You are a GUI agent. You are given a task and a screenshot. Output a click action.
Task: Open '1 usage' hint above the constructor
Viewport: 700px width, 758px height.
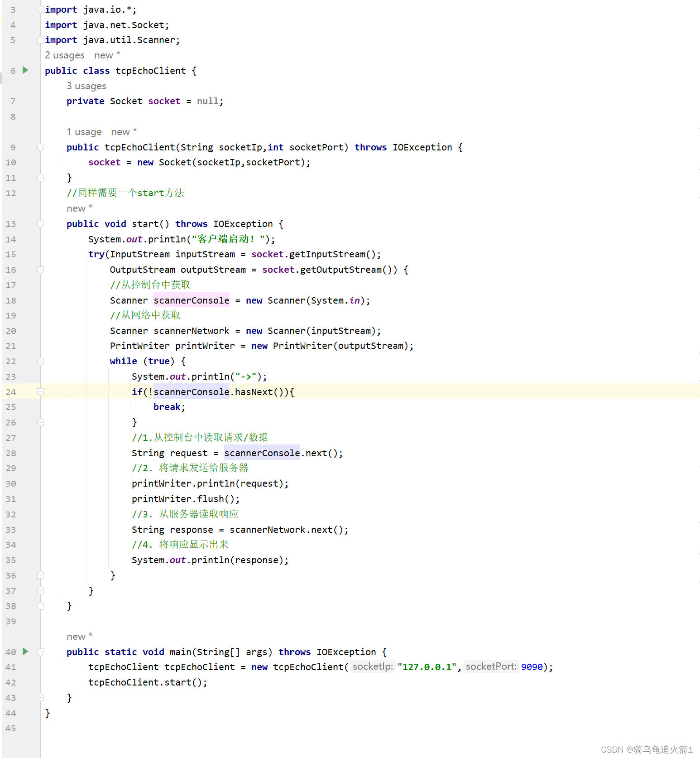pos(84,132)
